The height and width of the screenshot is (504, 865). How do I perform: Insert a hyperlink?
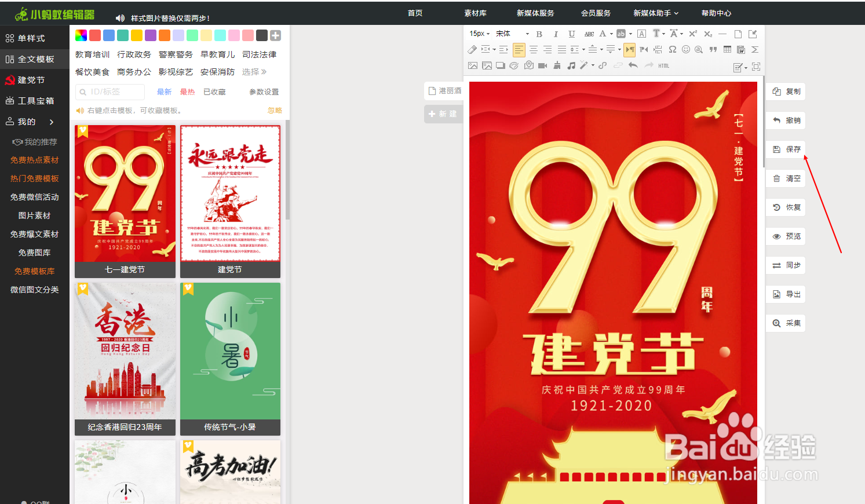(x=603, y=66)
